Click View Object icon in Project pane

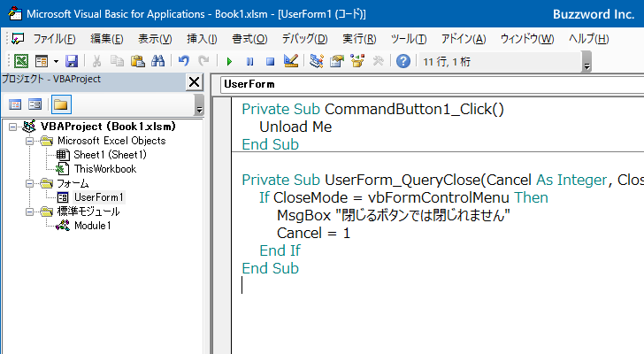pyautogui.click(x=34, y=104)
